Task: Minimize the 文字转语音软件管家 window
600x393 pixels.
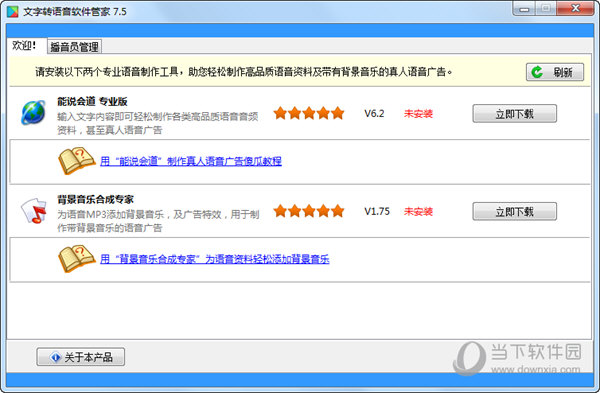Action: click(x=524, y=8)
